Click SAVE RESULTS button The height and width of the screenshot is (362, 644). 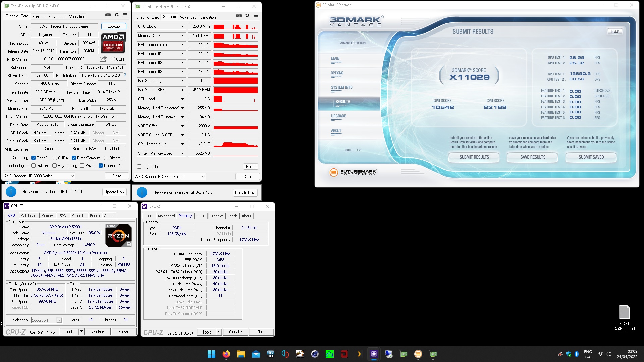point(533,157)
